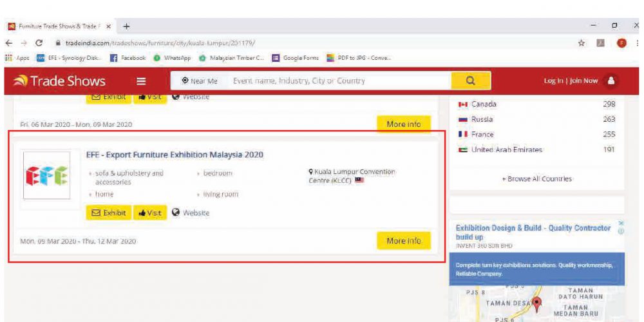Click Kuala Lumpur Convention Centre venue text

click(x=352, y=176)
